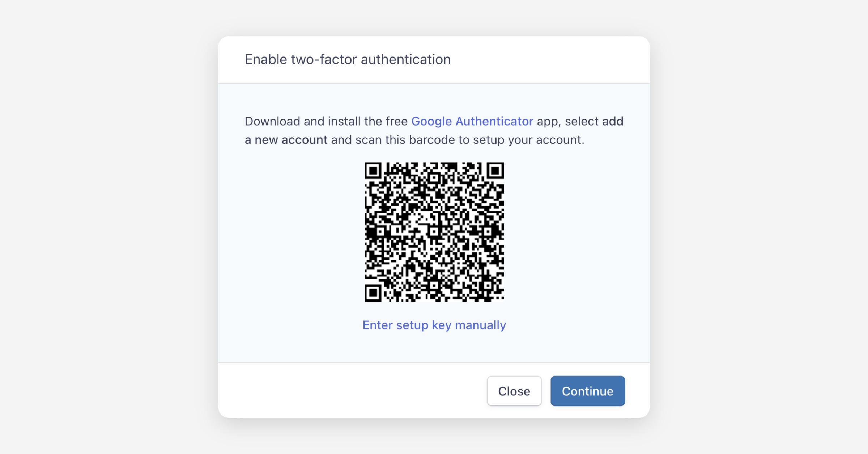
Task: Click the word 'Download' in the instructions
Action: pos(272,121)
